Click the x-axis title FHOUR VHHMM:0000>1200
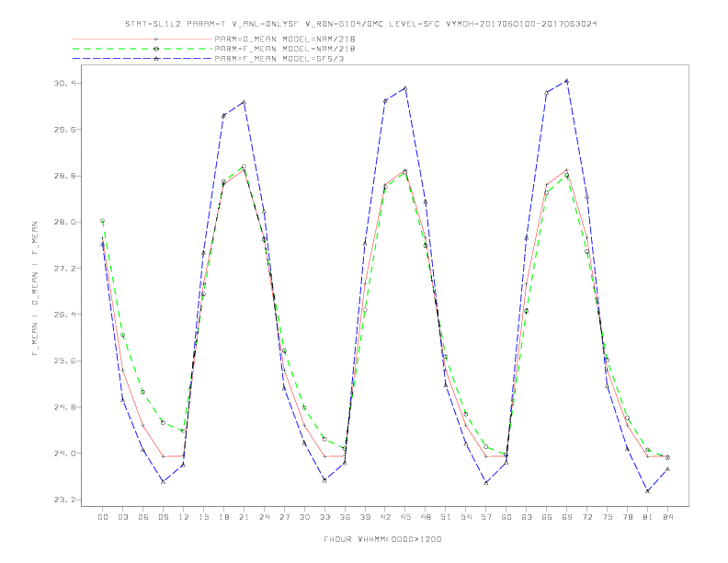 [x=382, y=539]
